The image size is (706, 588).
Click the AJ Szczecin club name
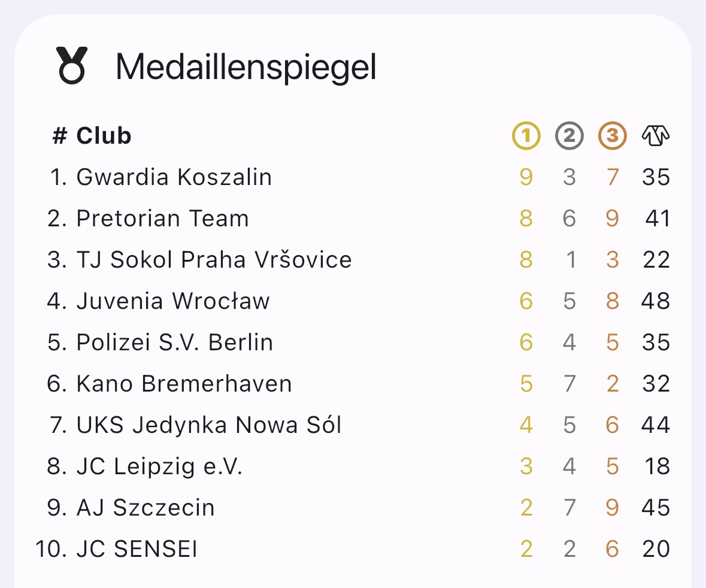pos(146,508)
